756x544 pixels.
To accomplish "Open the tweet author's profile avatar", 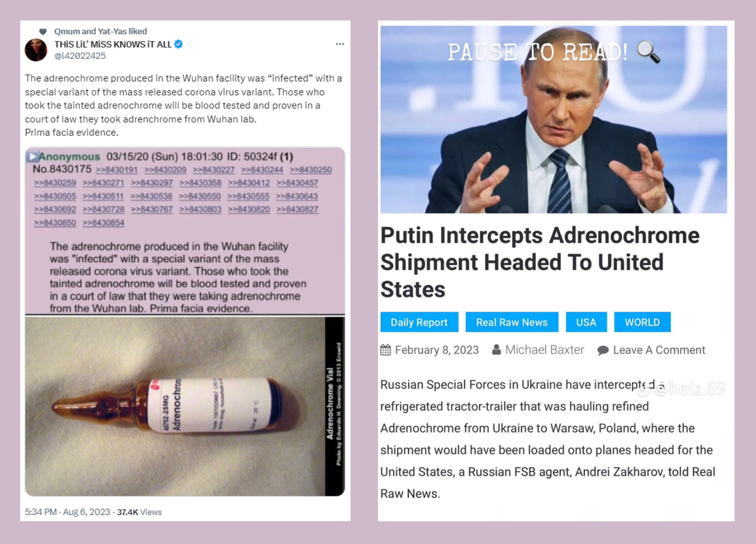I will (x=36, y=50).
